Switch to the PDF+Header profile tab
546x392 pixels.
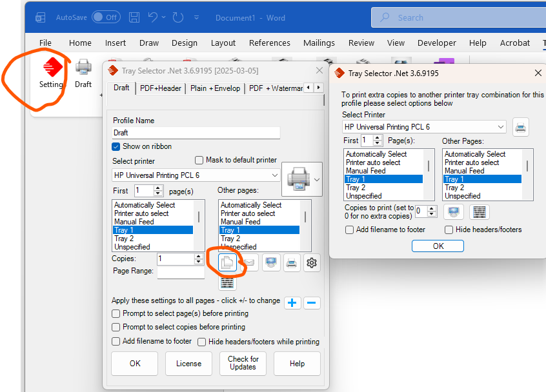coord(161,88)
